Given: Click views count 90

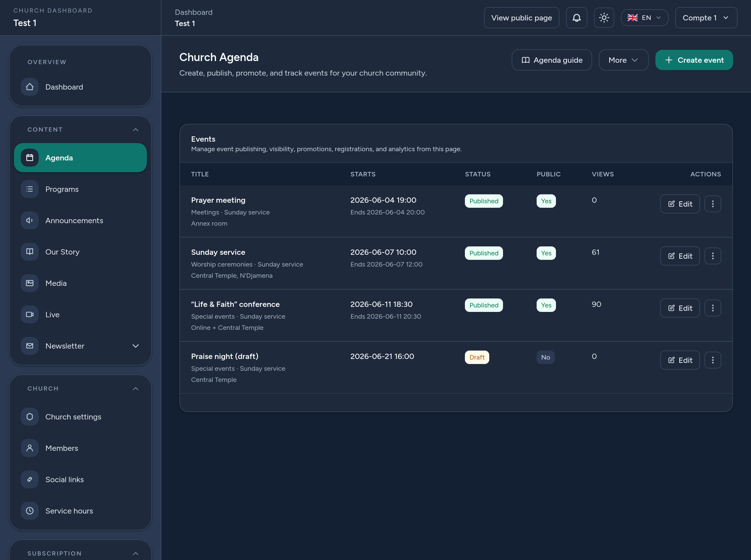Looking at the screenshot, I should (596, 304).
